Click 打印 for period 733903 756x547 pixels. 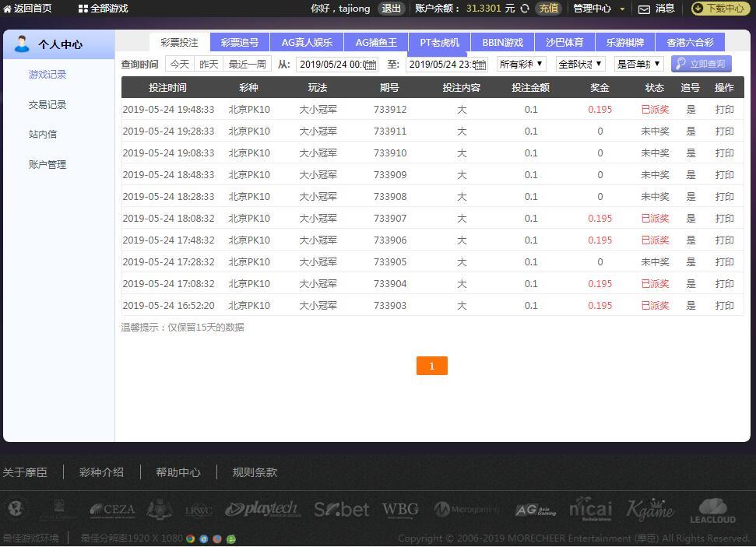(x=724, y=306)
